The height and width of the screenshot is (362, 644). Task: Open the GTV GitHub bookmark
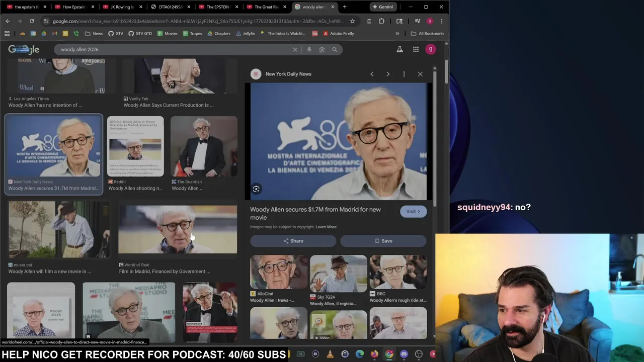pos(116,33)
